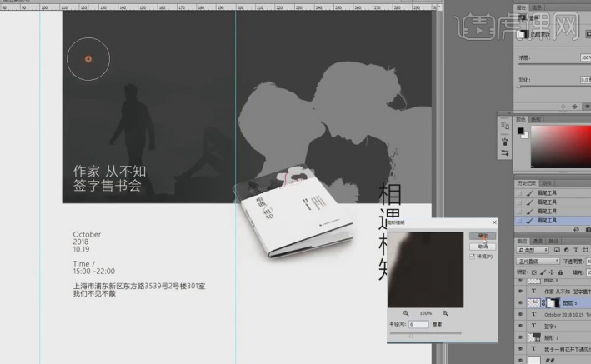Select the text layer filter icon
The image size is (591, 364).
[x=577, y=250]
